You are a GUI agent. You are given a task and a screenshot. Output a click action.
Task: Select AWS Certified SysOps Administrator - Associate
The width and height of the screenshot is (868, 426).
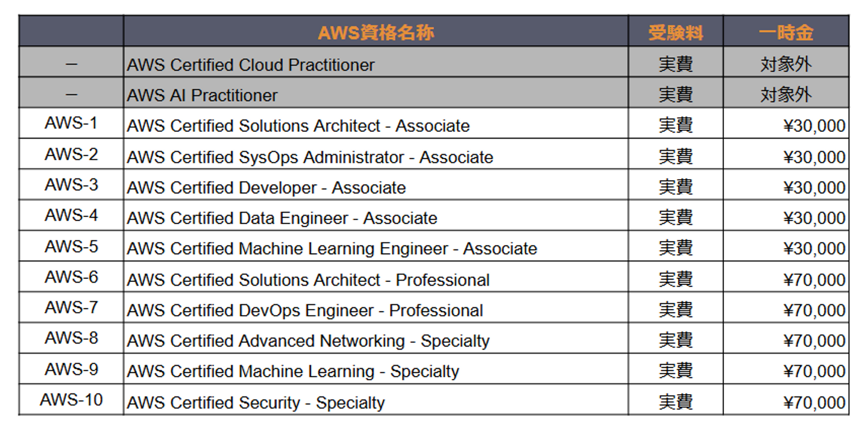310,158
